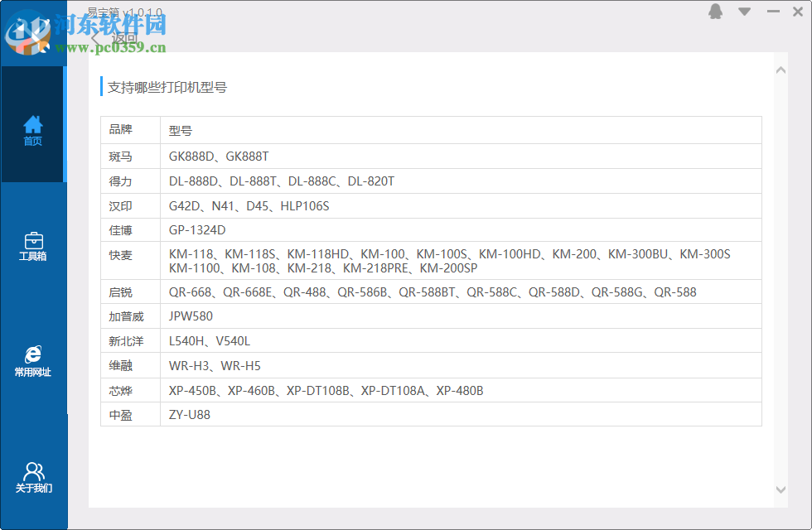The image size is (812, 530).
Task: Select the 快麦 brand cell
Action: pos(131,261)
